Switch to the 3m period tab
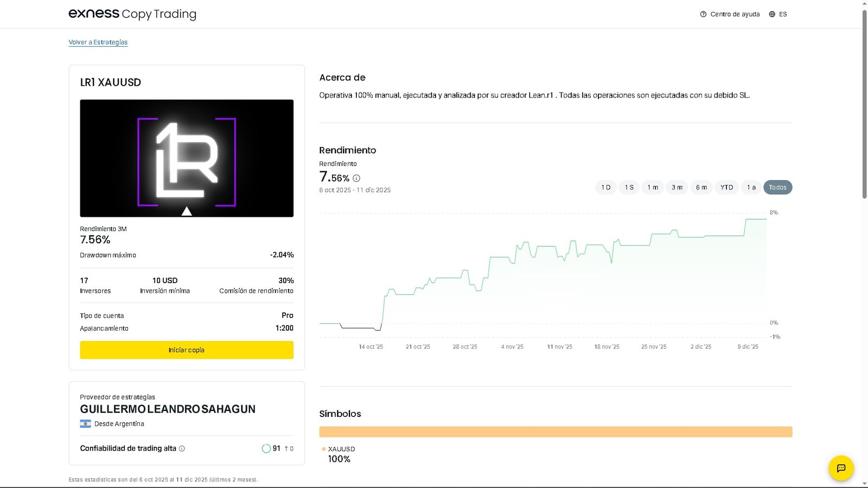The height and width of the screenshot is (488, 868). pos(676,187)
